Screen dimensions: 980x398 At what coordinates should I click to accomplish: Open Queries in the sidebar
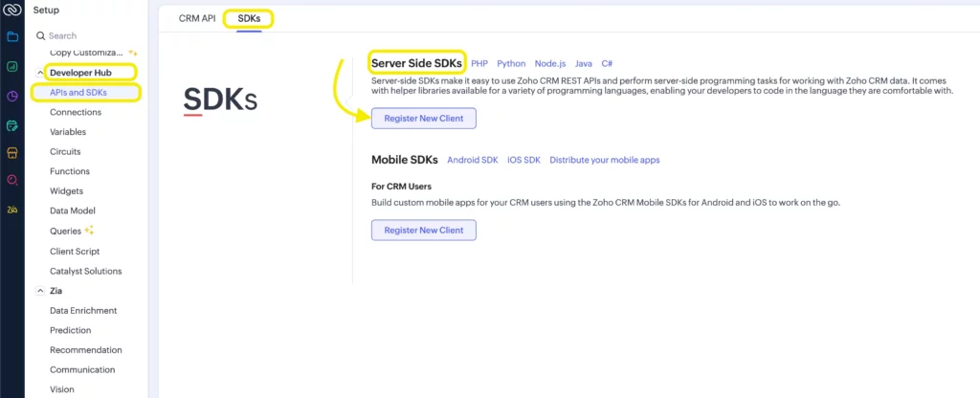point(66,231)
